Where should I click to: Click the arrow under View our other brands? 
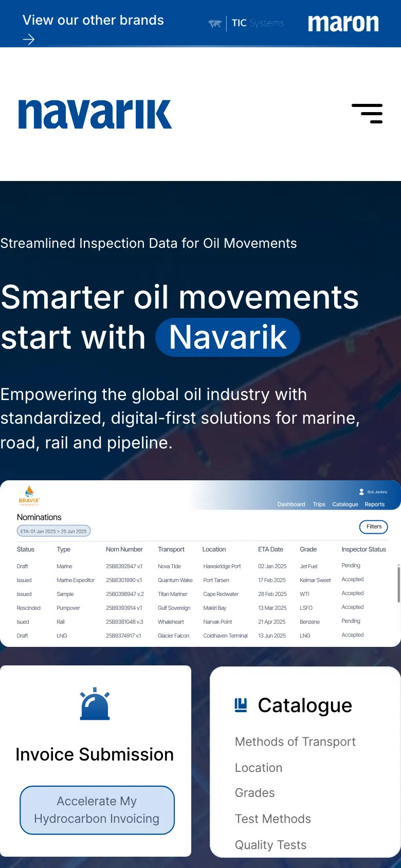click(29, 40)
